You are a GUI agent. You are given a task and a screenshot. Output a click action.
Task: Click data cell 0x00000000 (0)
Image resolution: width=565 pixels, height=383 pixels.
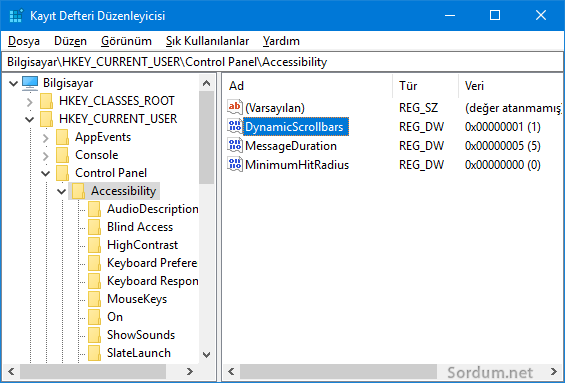tap(503, 165)
